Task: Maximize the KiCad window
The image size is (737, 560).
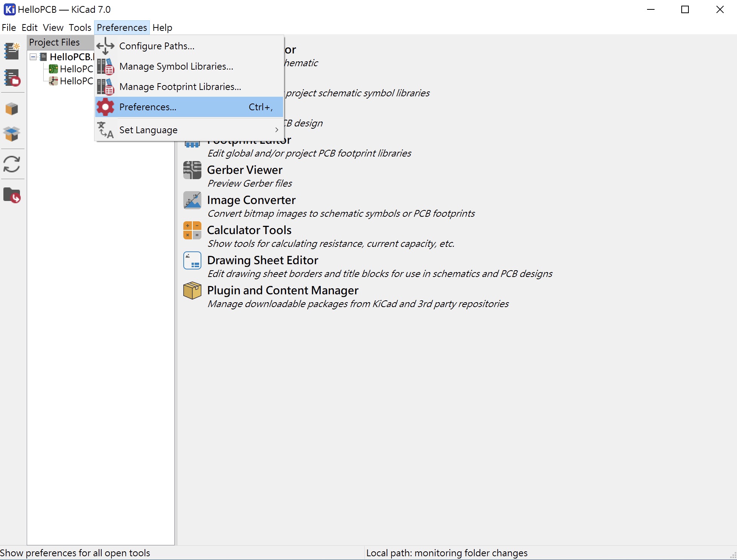Action: click(x=685, y=9)
